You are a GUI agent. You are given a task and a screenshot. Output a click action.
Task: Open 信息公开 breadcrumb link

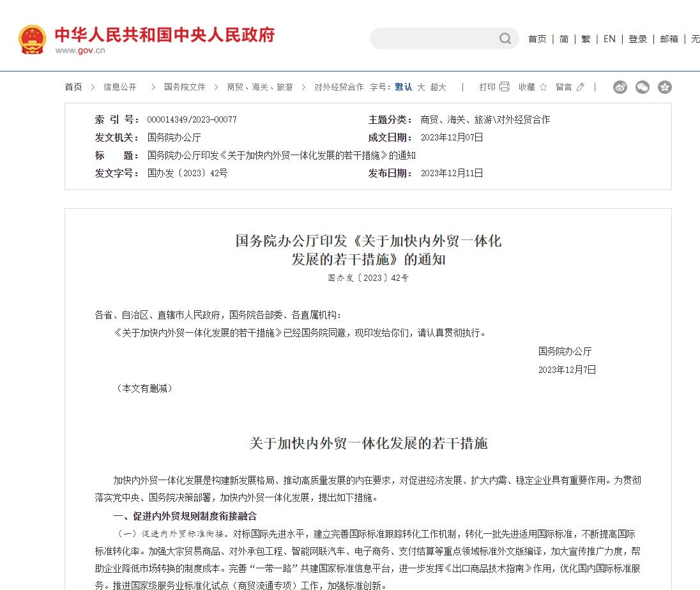(120, 87)
